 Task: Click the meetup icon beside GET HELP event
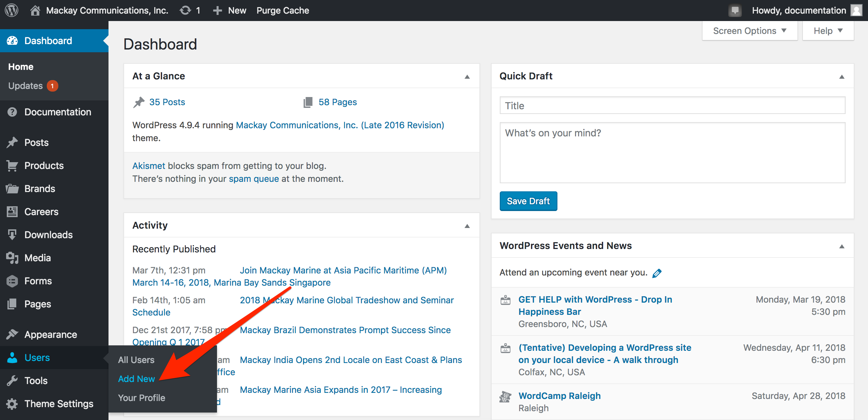505,300
